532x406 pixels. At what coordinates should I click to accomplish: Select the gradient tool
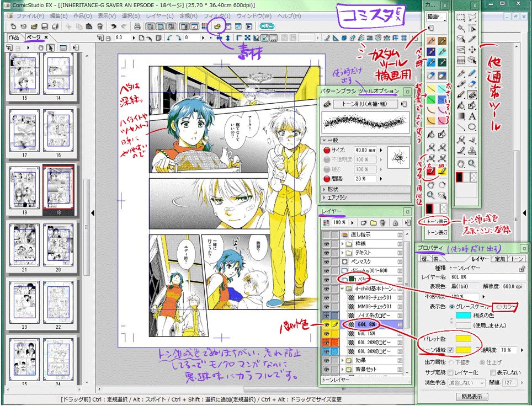(461, 116)
